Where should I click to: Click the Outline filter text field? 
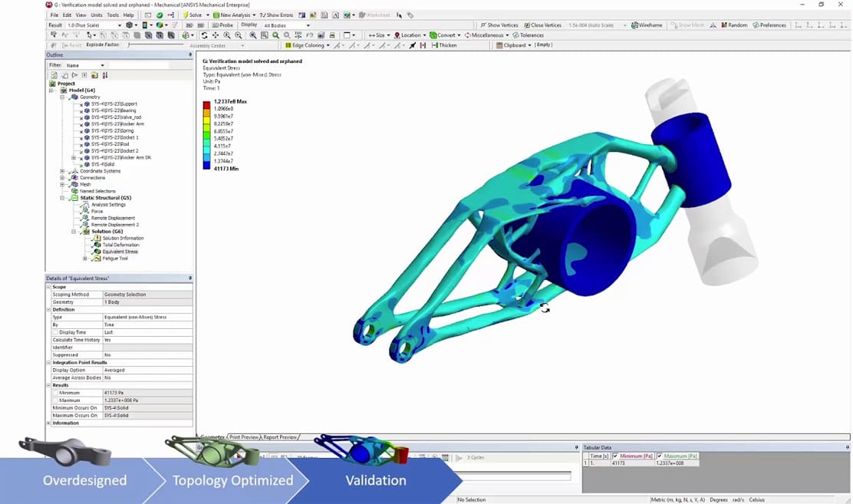(139, 65)
